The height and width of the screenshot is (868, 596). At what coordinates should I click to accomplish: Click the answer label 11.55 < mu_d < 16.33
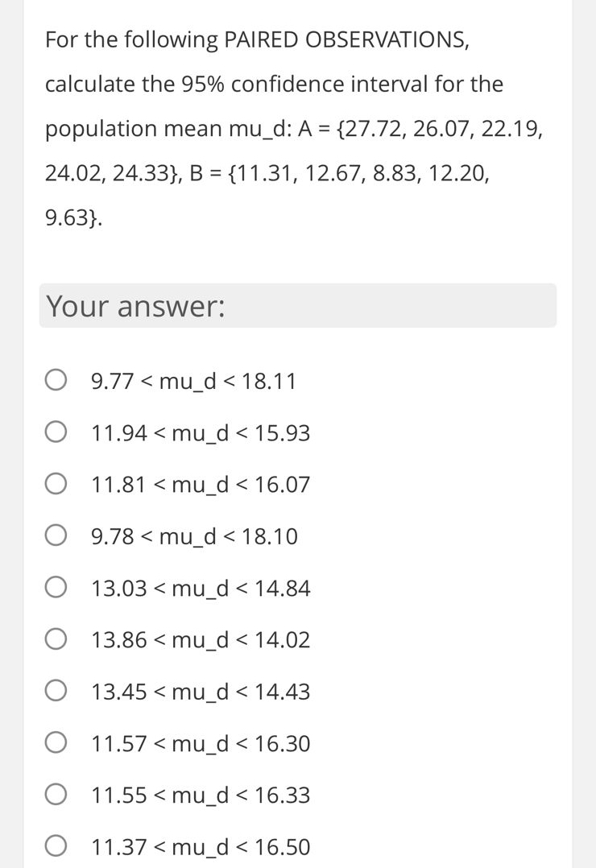201,795
